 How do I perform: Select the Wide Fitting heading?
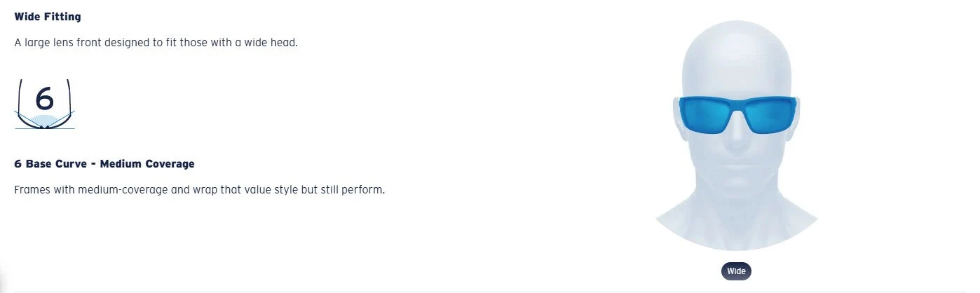(48, 16)
